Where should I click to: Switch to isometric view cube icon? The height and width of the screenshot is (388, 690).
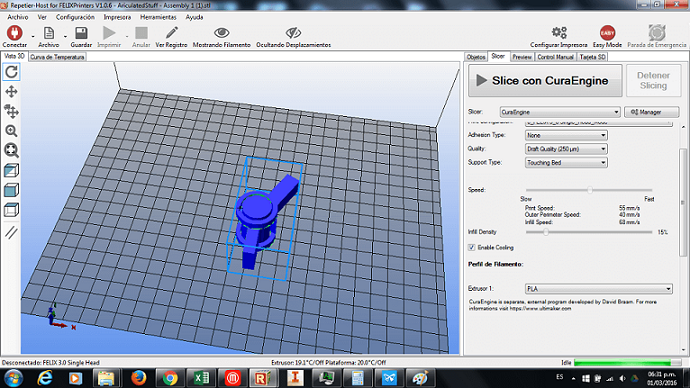[11, 170]
